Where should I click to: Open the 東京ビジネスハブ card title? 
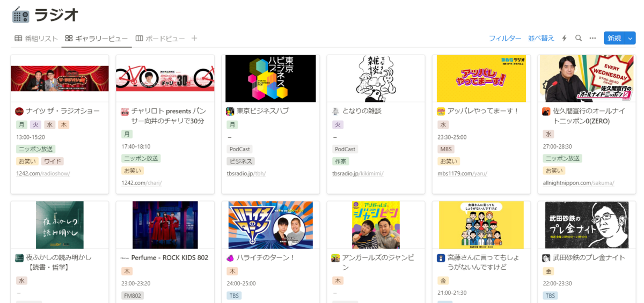click(263, 111)
